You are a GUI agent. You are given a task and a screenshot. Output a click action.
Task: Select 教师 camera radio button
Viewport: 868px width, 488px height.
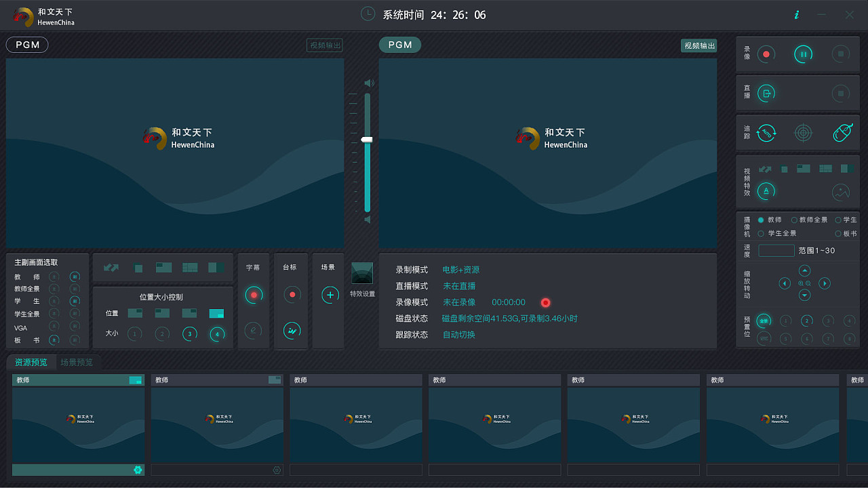[761, 220]
